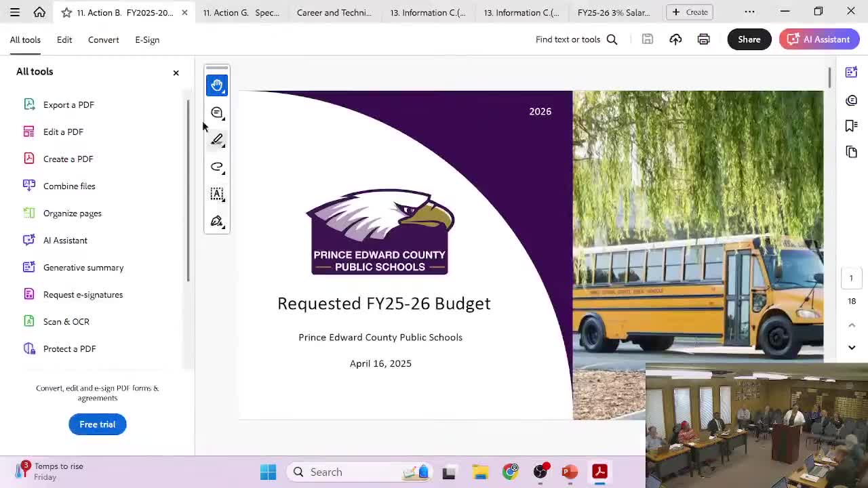
Task: Open the Comments side panel
Action: click(851, 100)
